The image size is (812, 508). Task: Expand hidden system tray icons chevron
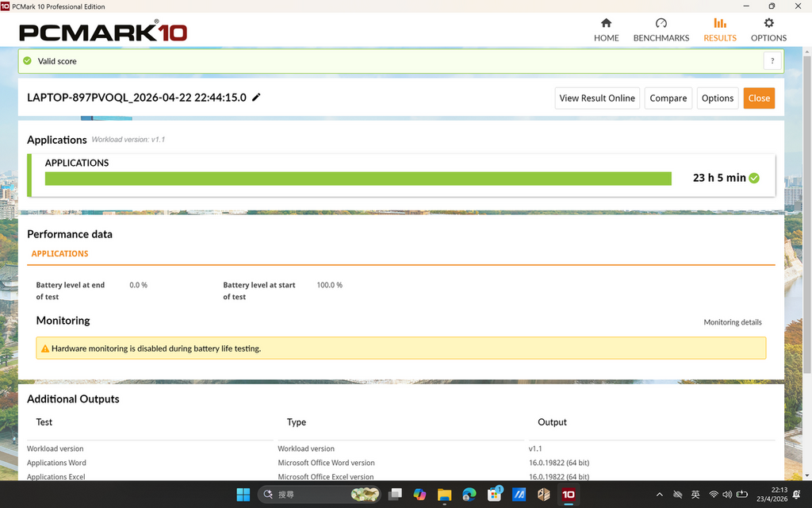coord(659,495)
